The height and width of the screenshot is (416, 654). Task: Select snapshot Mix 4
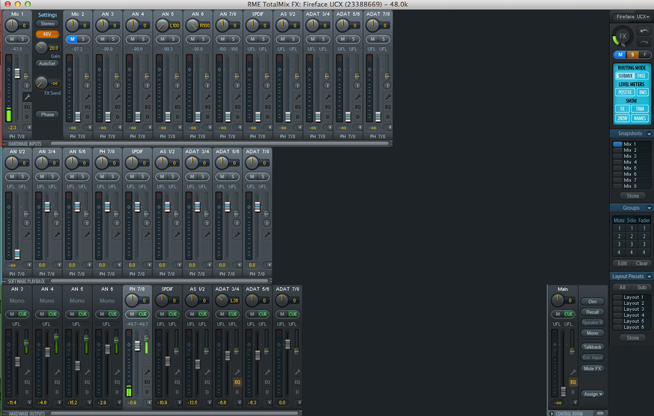[x=631, y=162]
